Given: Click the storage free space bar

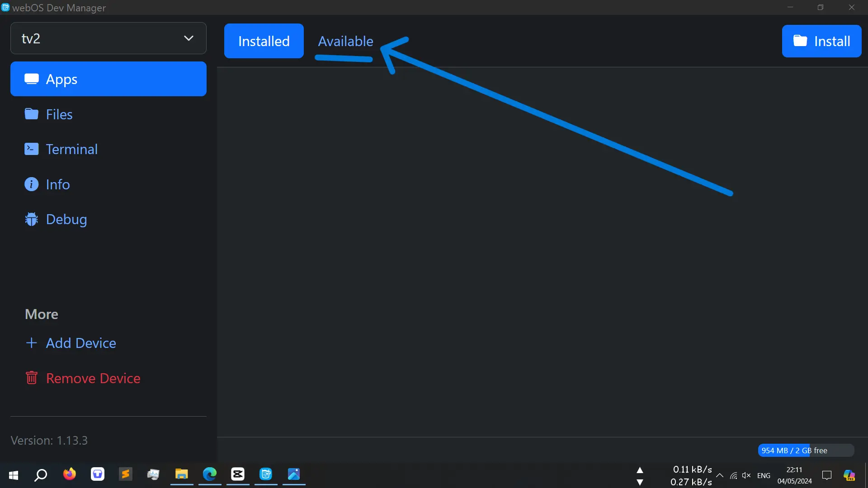Looking at the screenshot, I should [806, 450].
